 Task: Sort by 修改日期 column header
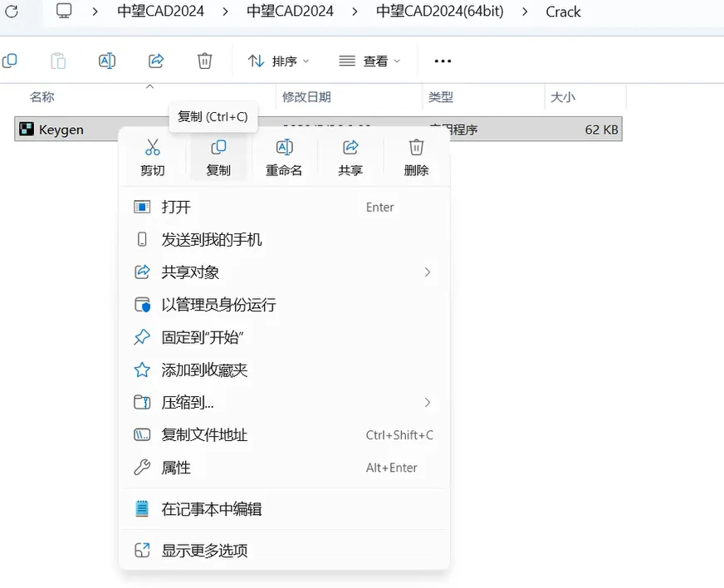click(x=306, y=97)
